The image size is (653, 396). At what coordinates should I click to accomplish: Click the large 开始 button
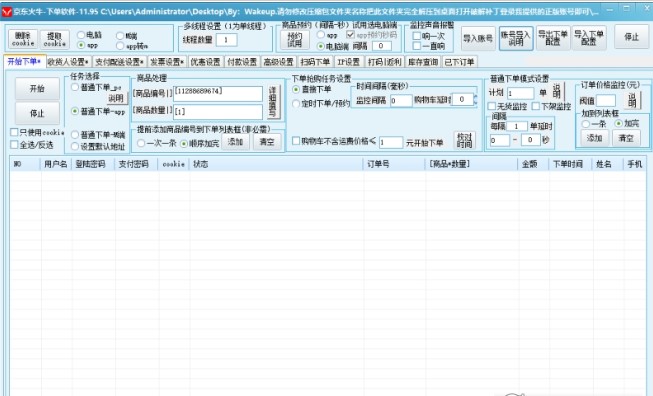[x=37, y=88]
